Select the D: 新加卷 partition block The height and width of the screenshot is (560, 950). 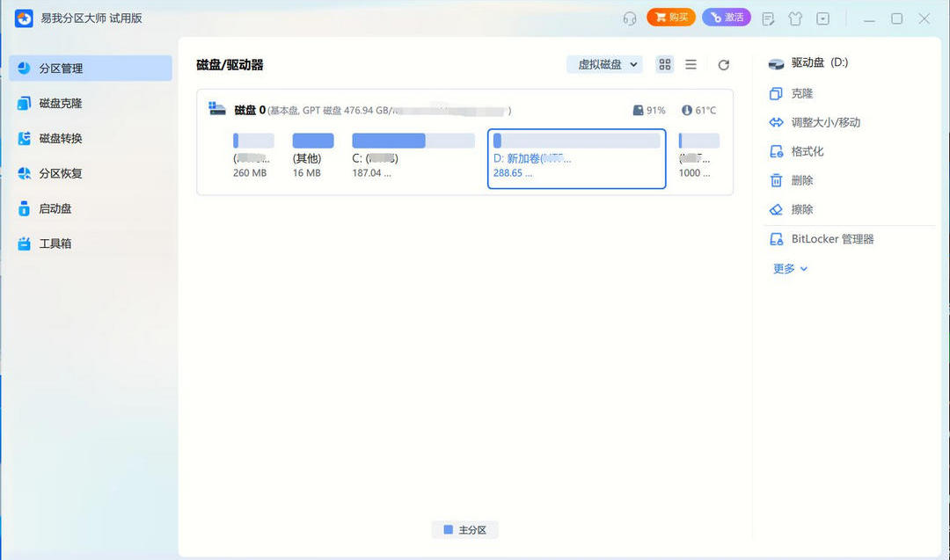coord(576,158)
